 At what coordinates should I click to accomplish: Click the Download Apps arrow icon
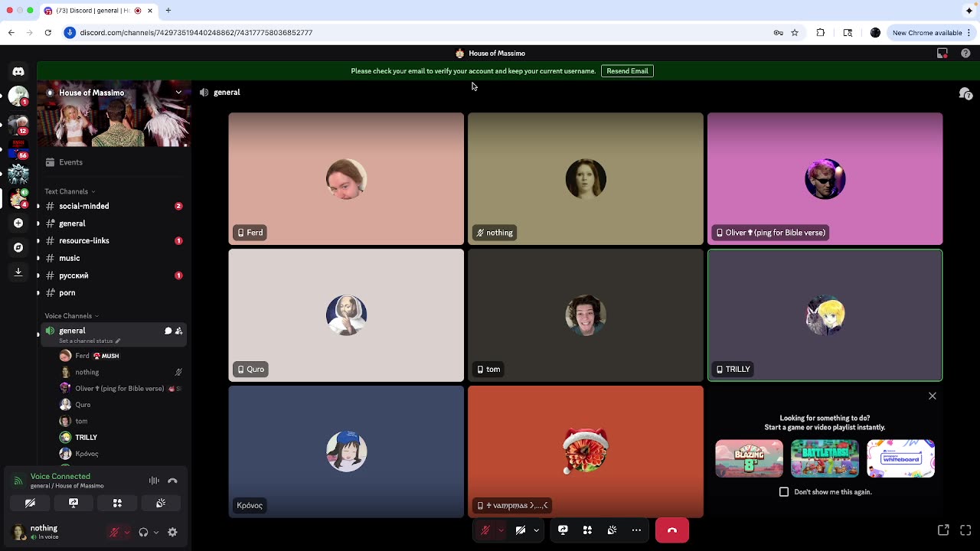[18, 272]
